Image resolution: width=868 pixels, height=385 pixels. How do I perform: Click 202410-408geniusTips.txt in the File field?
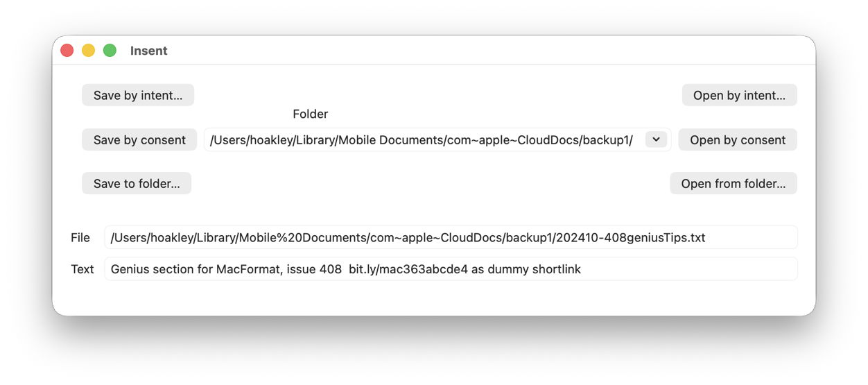point(632,238)
